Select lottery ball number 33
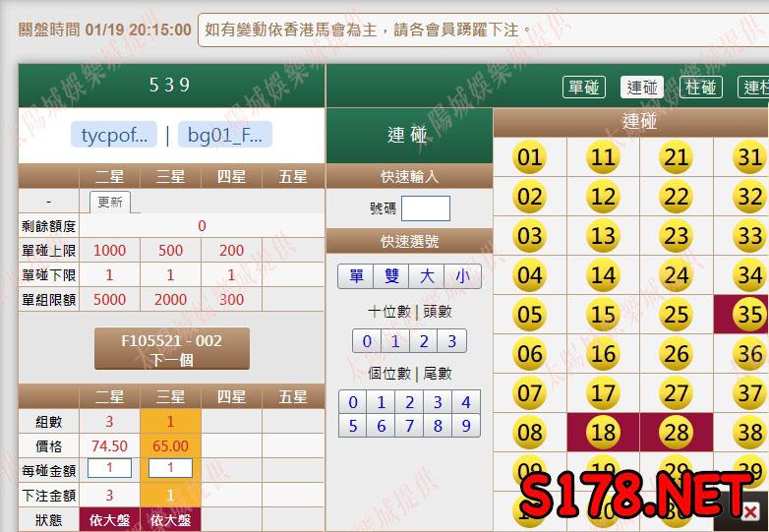This screenshot has height=532, width=769. [x=750, y=235]
